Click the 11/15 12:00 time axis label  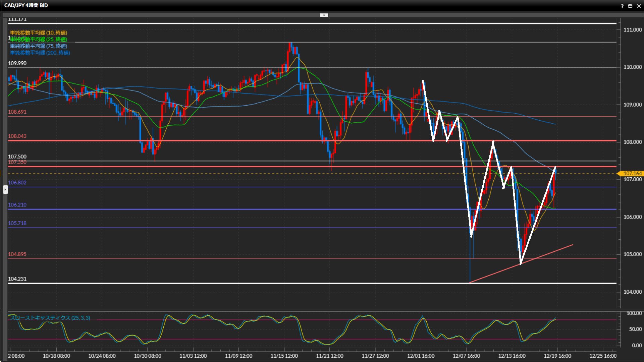coord(284,356)
